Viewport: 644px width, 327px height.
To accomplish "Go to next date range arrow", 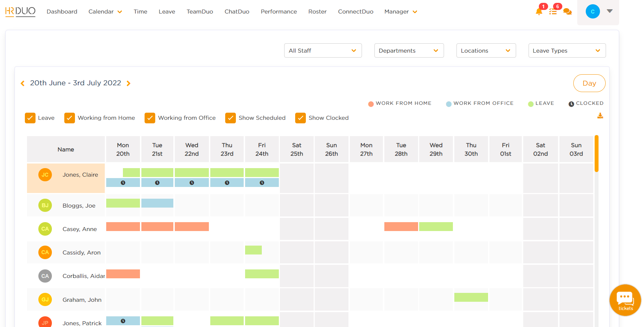I will [129, 83].
